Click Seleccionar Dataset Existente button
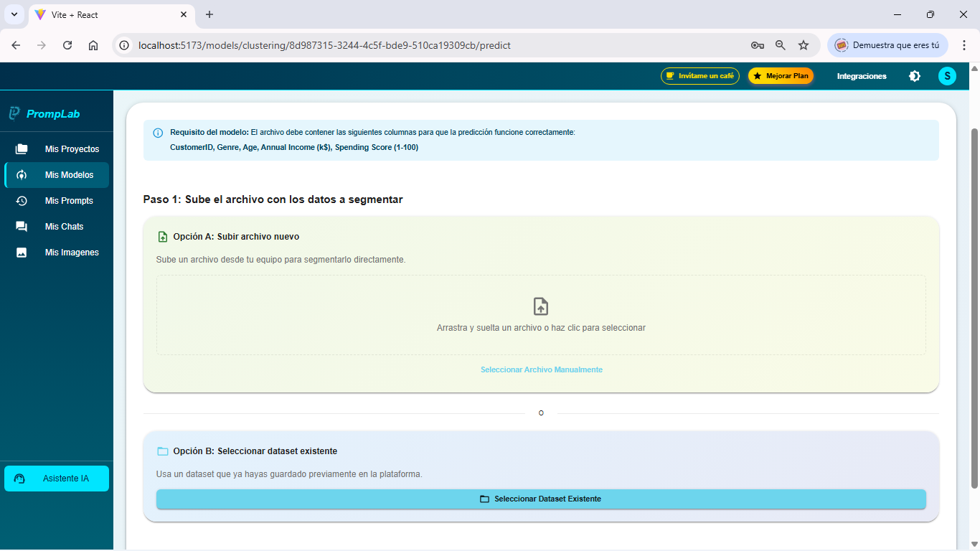The height and width of the screenshot is (551, 980). tap(541, 499)
